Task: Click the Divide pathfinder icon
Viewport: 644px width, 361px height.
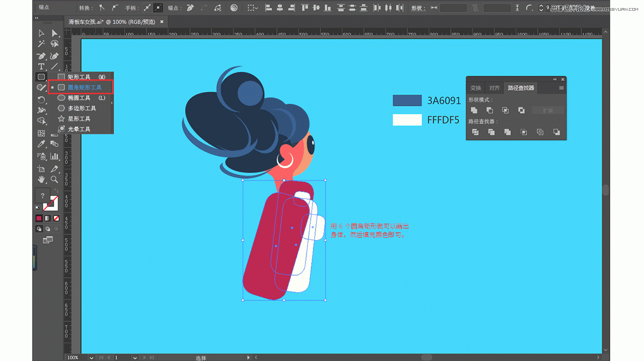Action: (x=475, y=132)
